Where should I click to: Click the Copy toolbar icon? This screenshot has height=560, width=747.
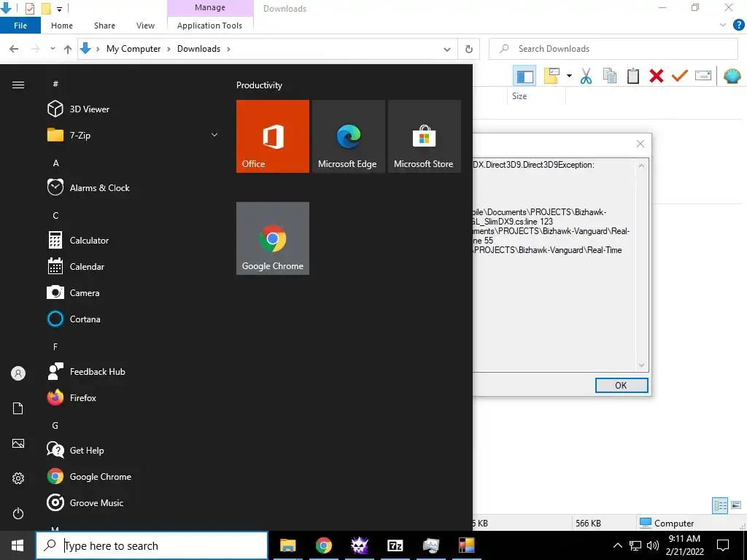[610, 76]
